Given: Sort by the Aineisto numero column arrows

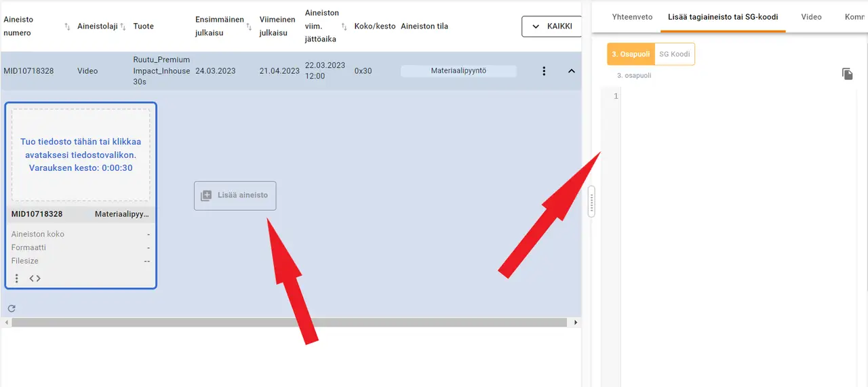Looking at the screenshot, I should click(67, 26).
